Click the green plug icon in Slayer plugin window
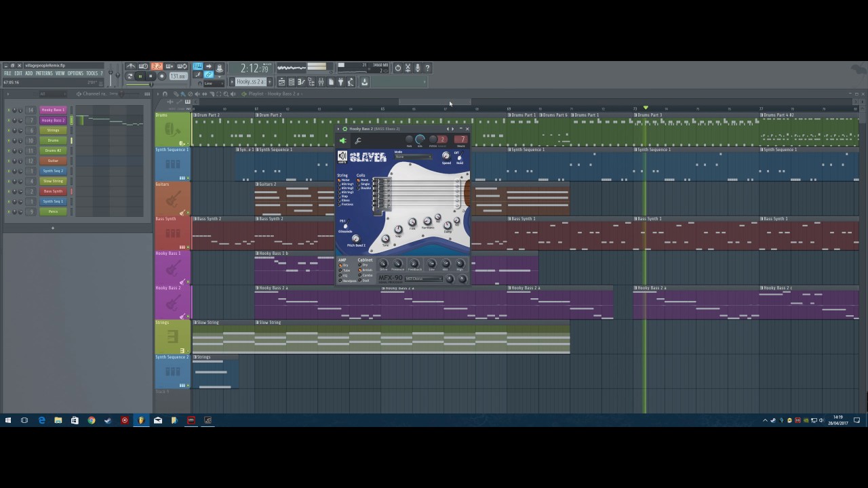Viewport: 868px width, 488px height. 342,140
